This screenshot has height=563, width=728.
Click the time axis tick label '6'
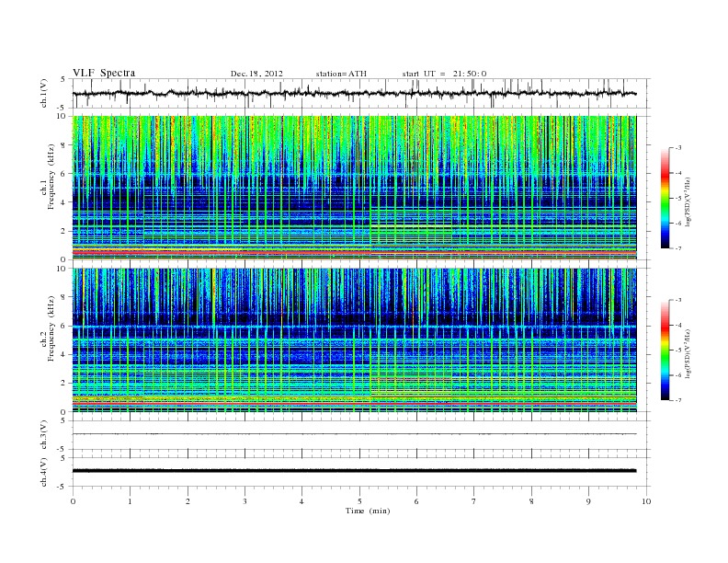pyautogui.click(x=416, y=501)
